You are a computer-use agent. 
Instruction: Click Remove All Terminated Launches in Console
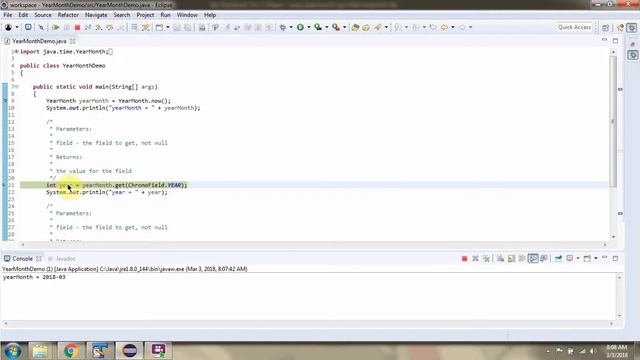click(x=486, y=258)
